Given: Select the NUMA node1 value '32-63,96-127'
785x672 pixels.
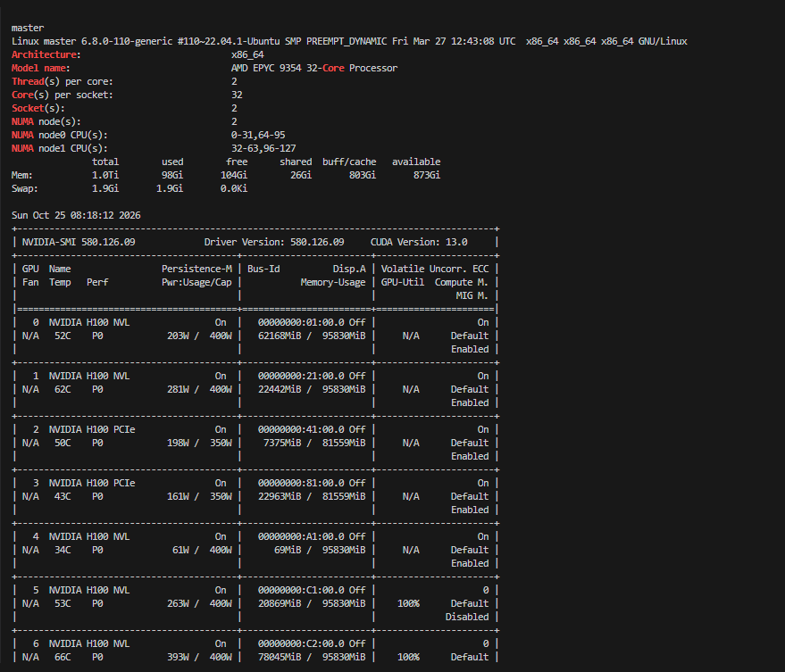Looking at the screenshot, I should coord(263,149).
